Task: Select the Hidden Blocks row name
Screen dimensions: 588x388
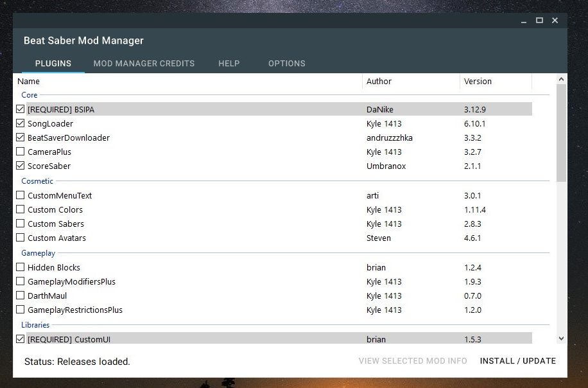Action: coord(54,267)
